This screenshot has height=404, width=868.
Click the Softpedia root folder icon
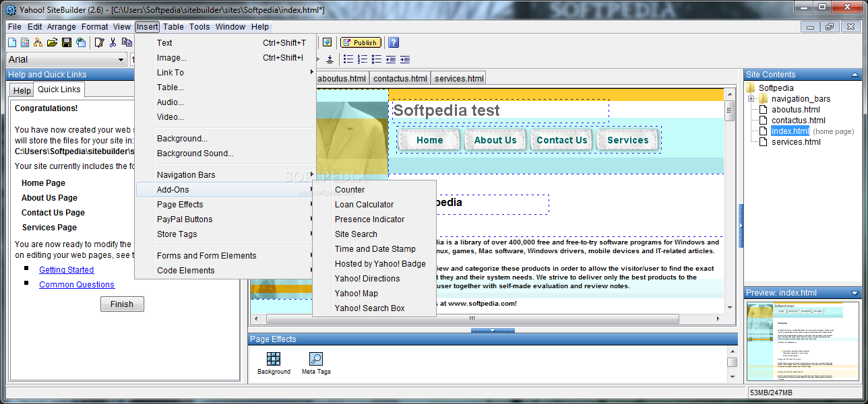pos(751,88)
